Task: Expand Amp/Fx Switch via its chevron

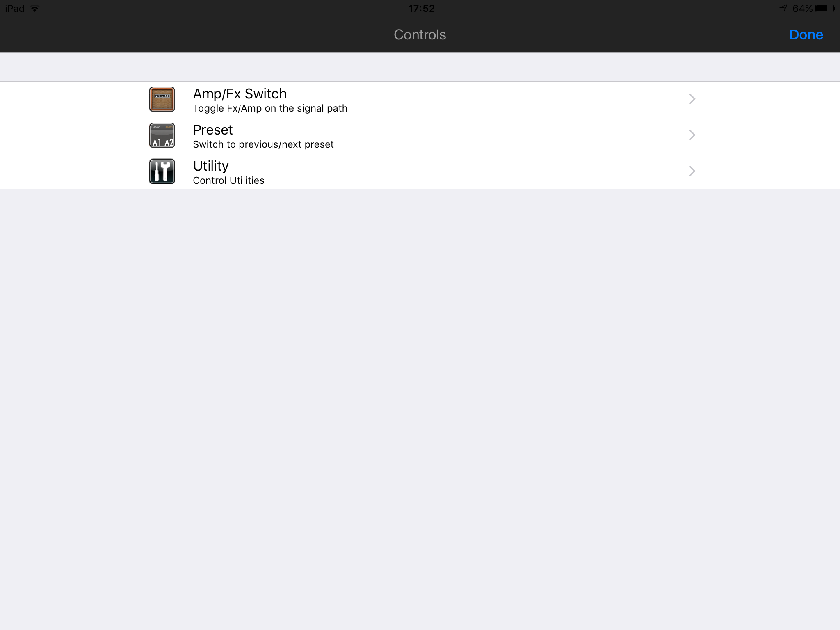Action: click(x=692, y=99)
